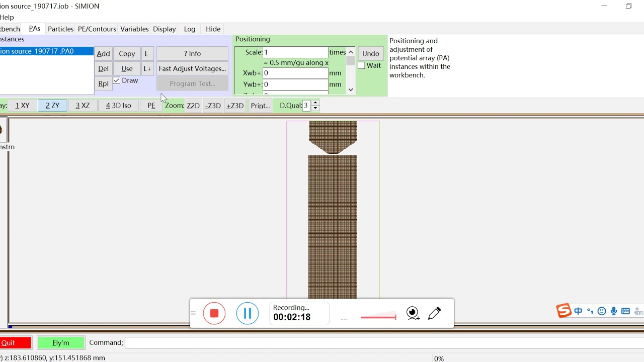The image size is (644, 362).
Task: Open the Display tab
Action: pyautogui.click(x=165, y=29)
